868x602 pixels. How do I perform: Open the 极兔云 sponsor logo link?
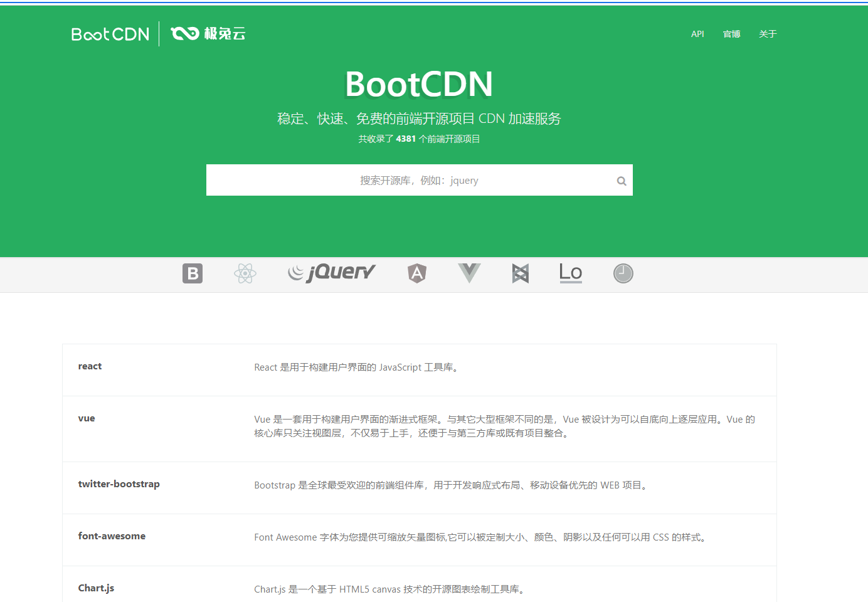[x=208, y=33]
